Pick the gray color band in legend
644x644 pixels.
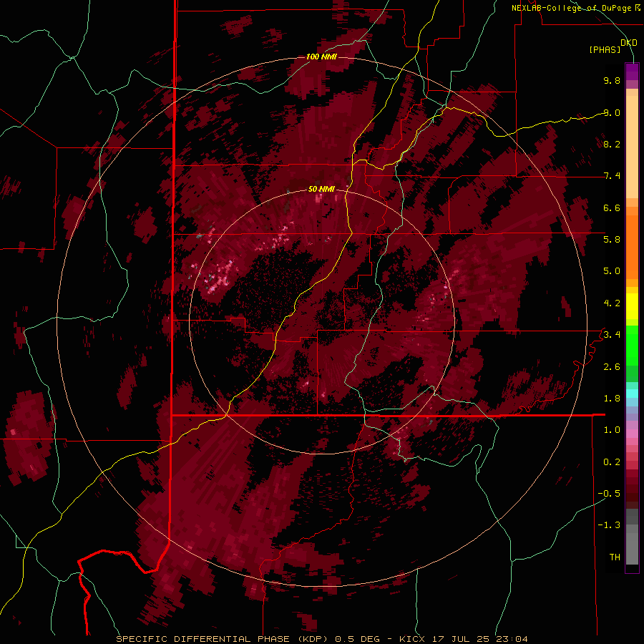pyautogui.click(x=632, y=537)
